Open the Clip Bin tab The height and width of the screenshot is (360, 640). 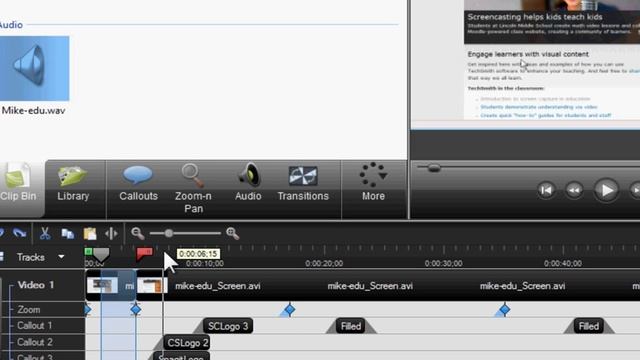click(18, 189)
